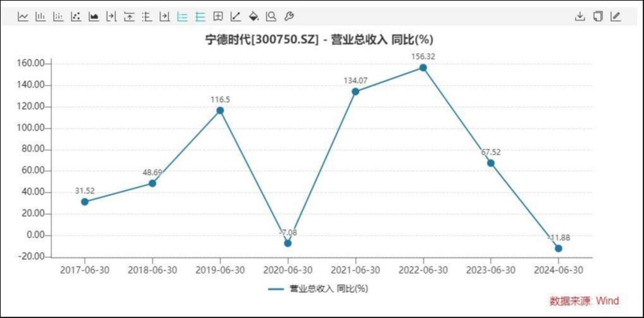Viewport: 644px width, 318px height.
Task: Click the 156.32 data point for 2022-06-30
Action: 423,68
